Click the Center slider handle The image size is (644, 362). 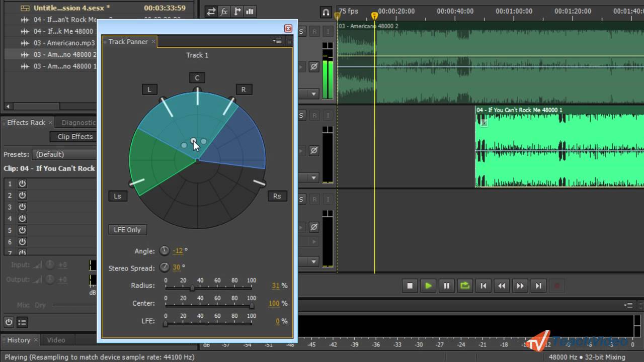pyautogui.click(x=252, y=306)
